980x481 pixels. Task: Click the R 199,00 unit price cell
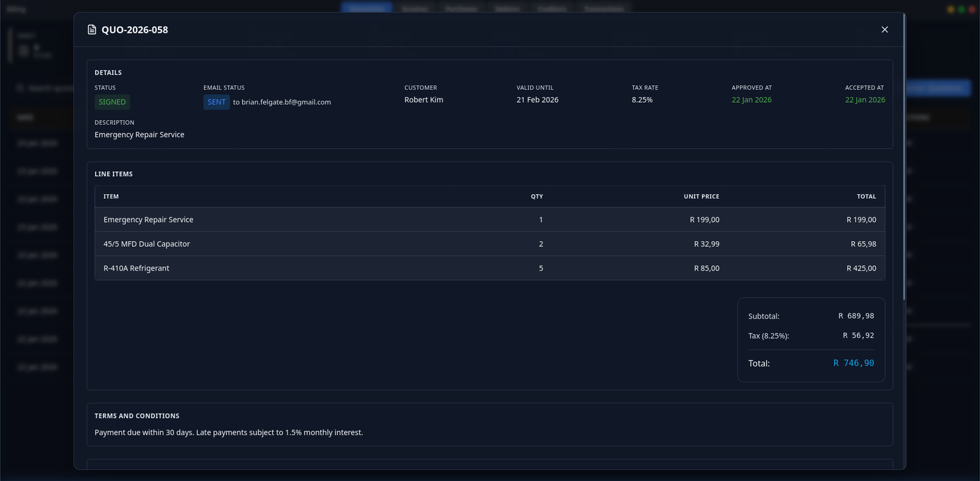pos(704,220)
